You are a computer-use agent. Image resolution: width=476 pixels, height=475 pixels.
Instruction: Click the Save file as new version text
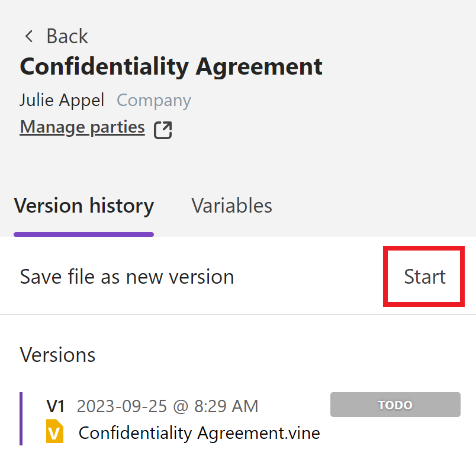tap(127, 277)
